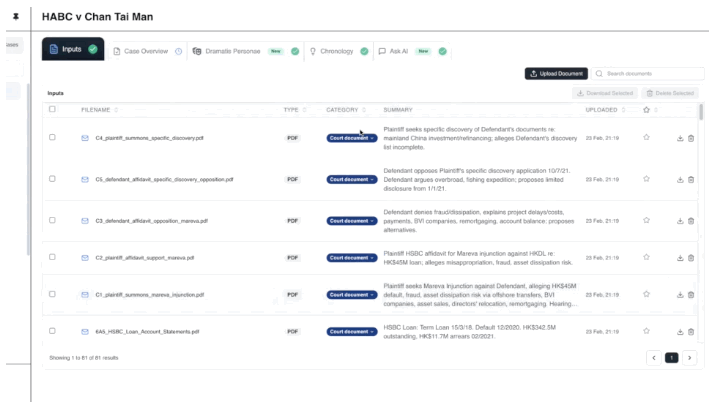Viewport: 720px width, 405px height.
Task: Click the pin icon in left sidebar
Action: pyautogui.click(x=13, y=18)
